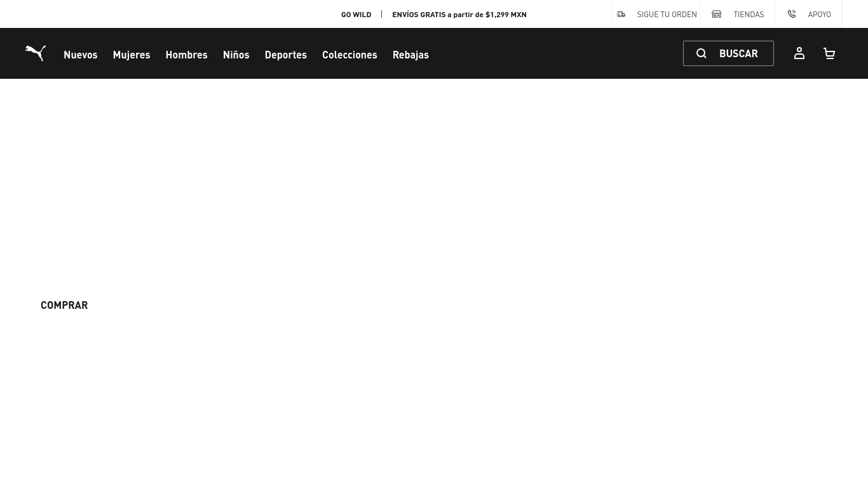The height and width of the screenshot is (488, 868).
Task: Click the ENVÍOS GRATIS promo text
Action: [x=459, y=14]
